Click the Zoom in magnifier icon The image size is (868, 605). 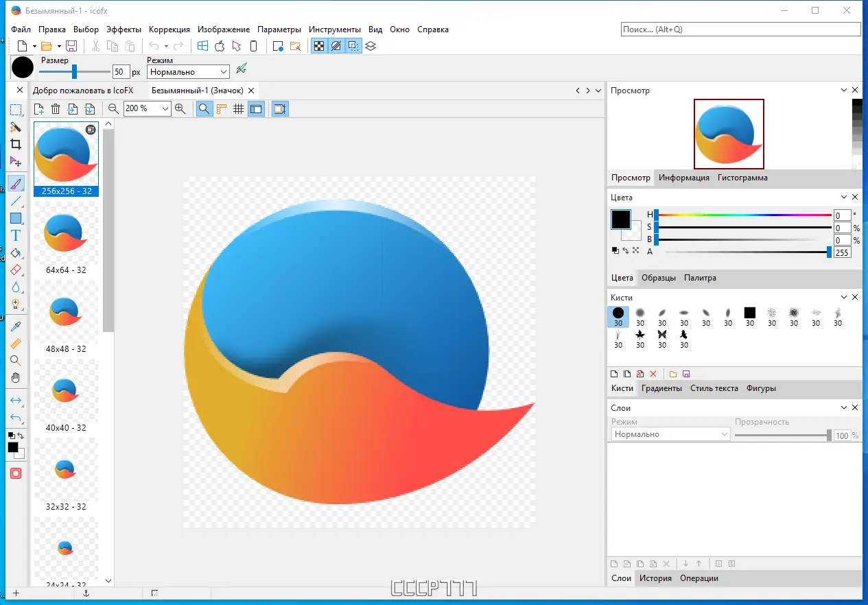pos(180,108)
